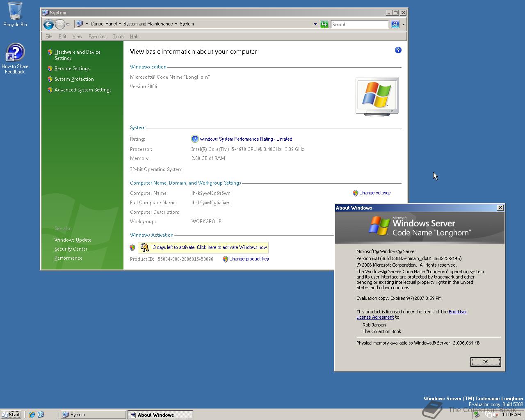Open Windows Update in See also
525x420 pixels.
pos(73,240)
